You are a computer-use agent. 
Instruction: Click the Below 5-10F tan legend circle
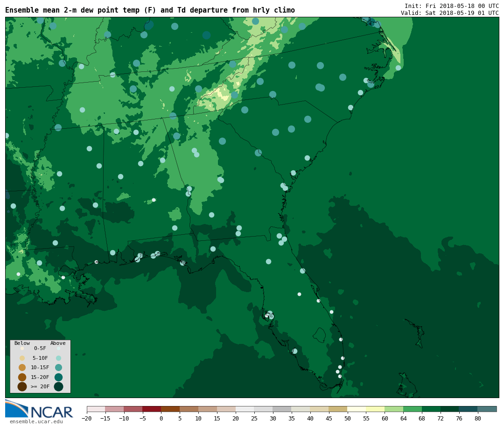(22, 358)
